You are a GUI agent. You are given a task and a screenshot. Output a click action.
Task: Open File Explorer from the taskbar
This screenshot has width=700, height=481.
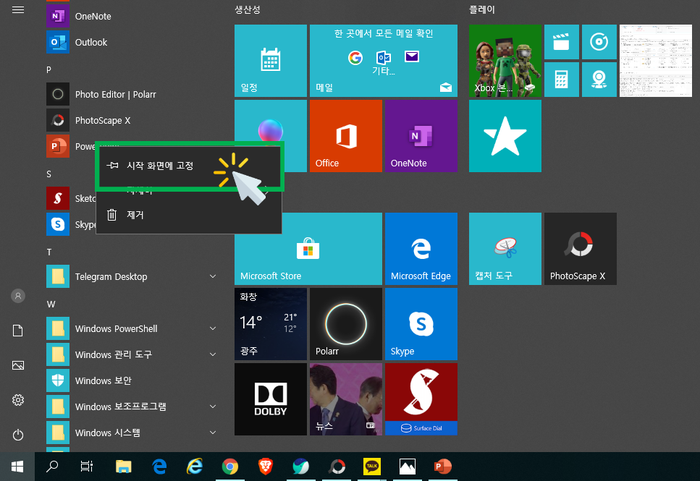(123, 467)
